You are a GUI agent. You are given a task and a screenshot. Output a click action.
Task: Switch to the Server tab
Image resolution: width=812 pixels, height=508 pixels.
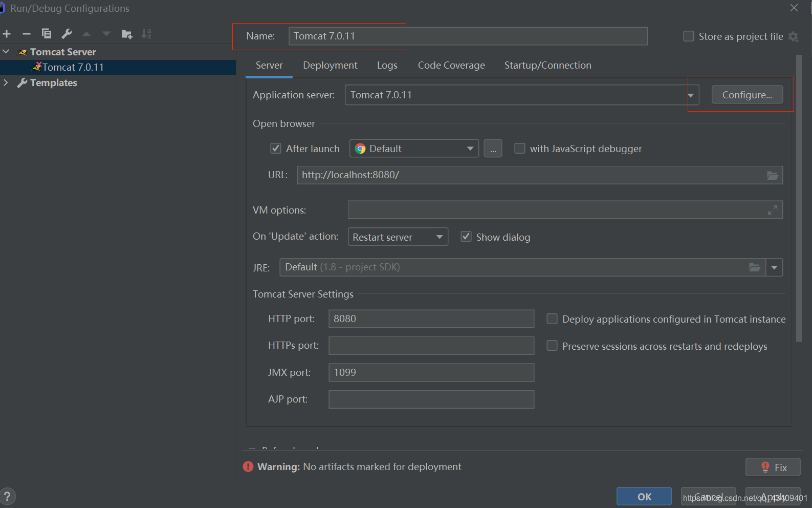tap(269, 66)
